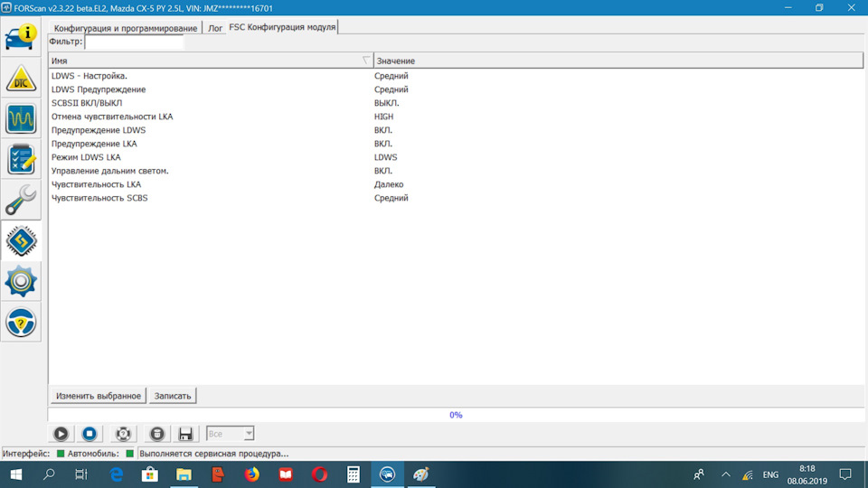868x488 pixels.
Task: Open the tests checklist section
Action: pos(21,159)
